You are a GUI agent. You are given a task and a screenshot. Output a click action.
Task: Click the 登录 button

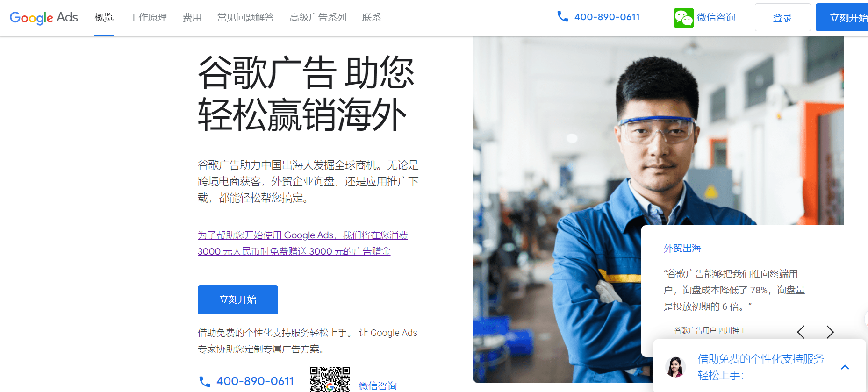[782, 18]
